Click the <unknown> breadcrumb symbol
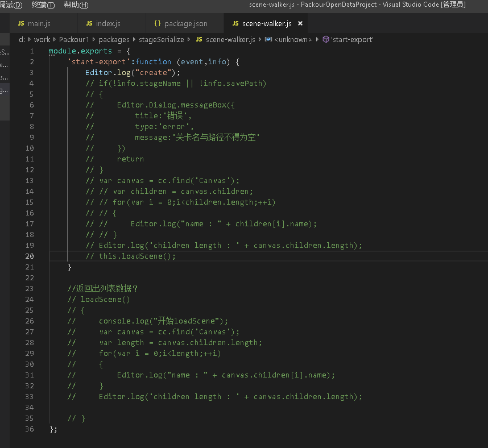This screenshot has width=488, height=448. pos(293,39)
